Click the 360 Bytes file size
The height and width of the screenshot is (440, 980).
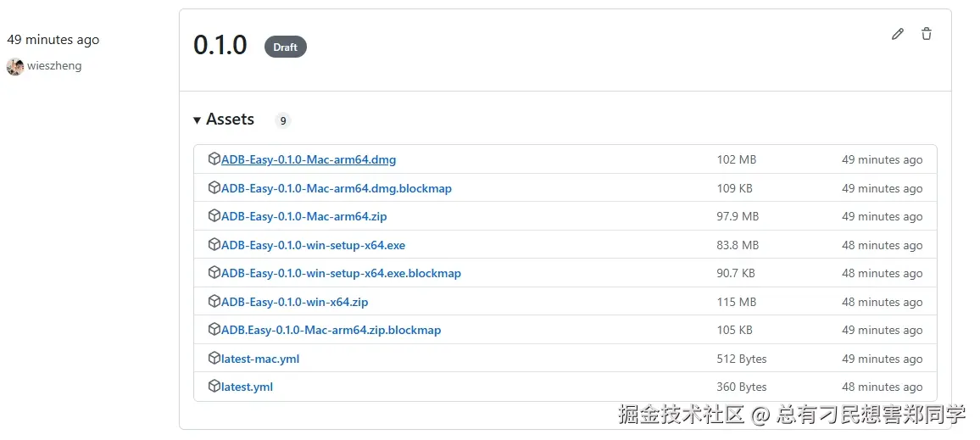click(x=742, y=387)
